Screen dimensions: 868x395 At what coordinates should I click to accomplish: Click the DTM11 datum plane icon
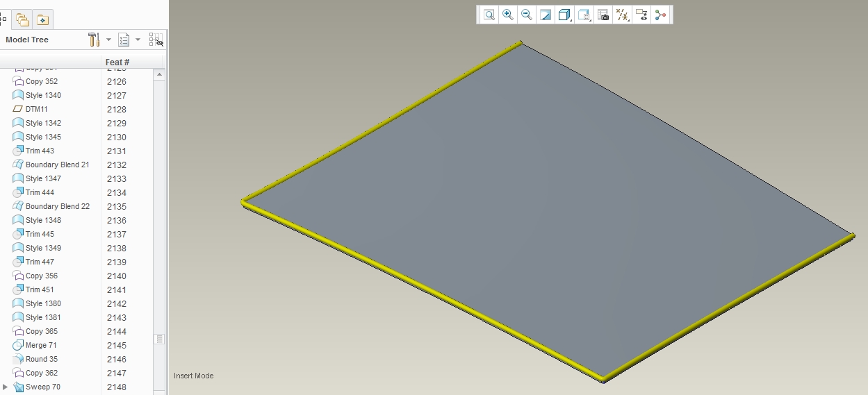(19, 109)
